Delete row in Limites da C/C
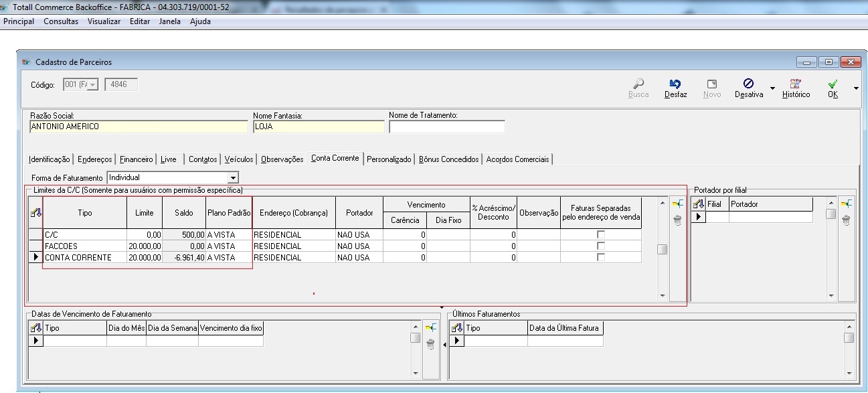Screen dimensions: 868x393 pyautogui.click(x=677, y=220)
